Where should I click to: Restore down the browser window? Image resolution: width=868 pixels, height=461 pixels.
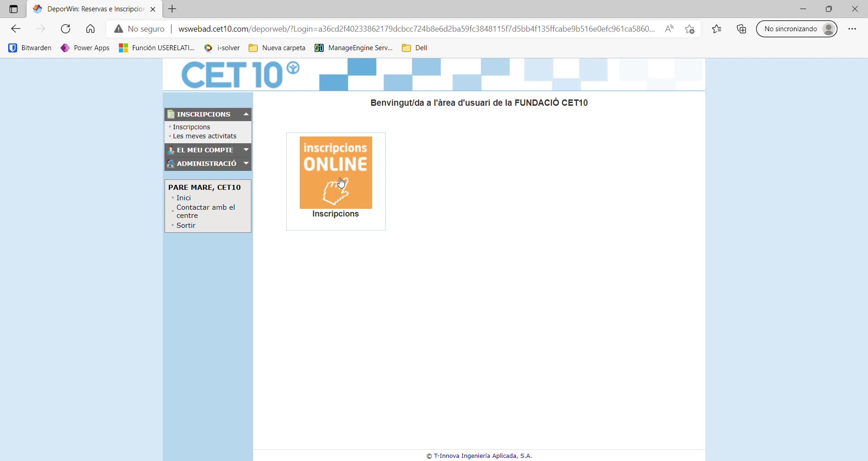pos(829,9)
